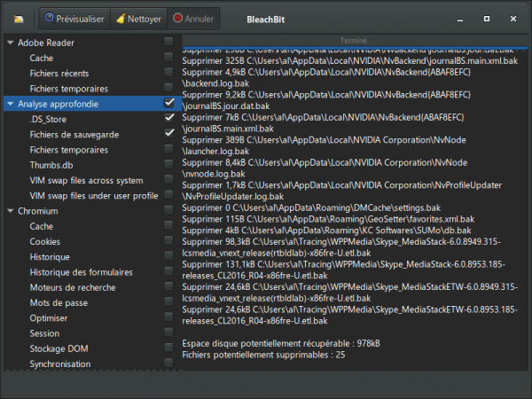Check the Adobe Reader group checkbox
The height and width of the screenshot is (399, 532).
click(168, 42)
